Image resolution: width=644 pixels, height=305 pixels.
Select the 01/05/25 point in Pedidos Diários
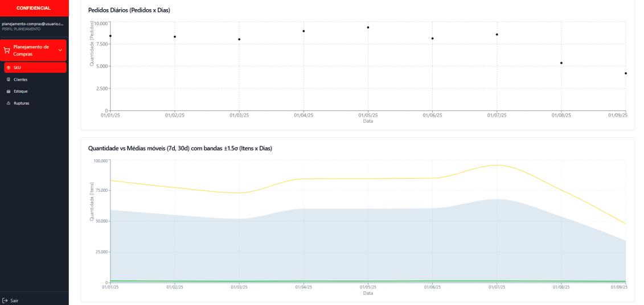point(368,27)
